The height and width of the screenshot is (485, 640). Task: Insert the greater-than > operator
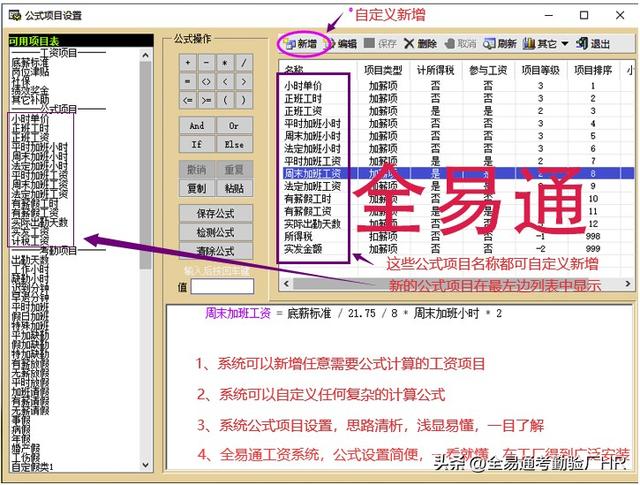point(244,82)
